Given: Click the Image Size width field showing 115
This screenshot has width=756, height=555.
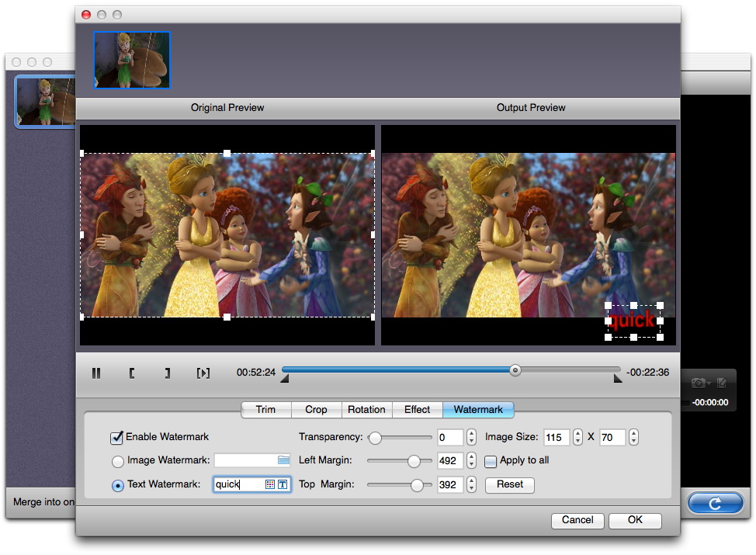Looking at the screenshot, I should coord(557,437).
